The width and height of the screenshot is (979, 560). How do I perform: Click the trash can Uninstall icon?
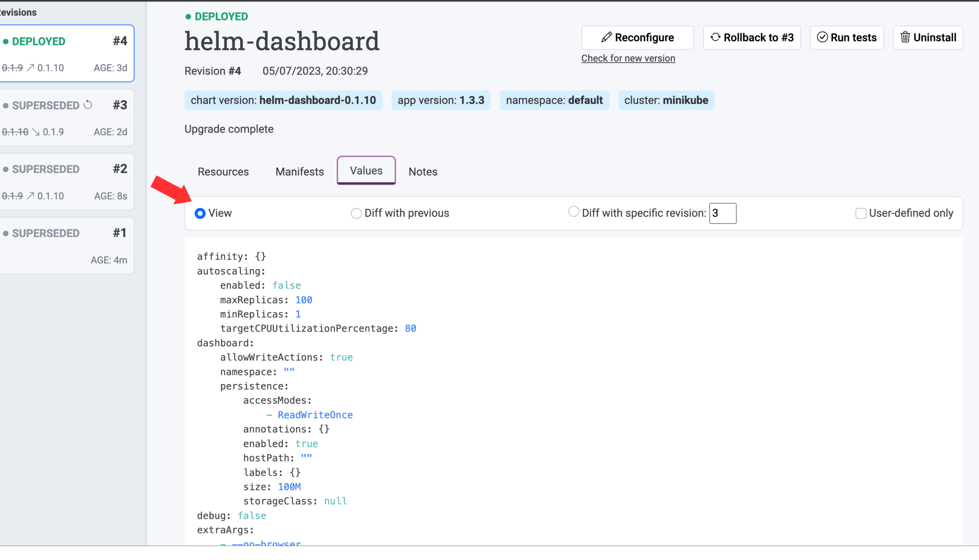pos(905,37)
